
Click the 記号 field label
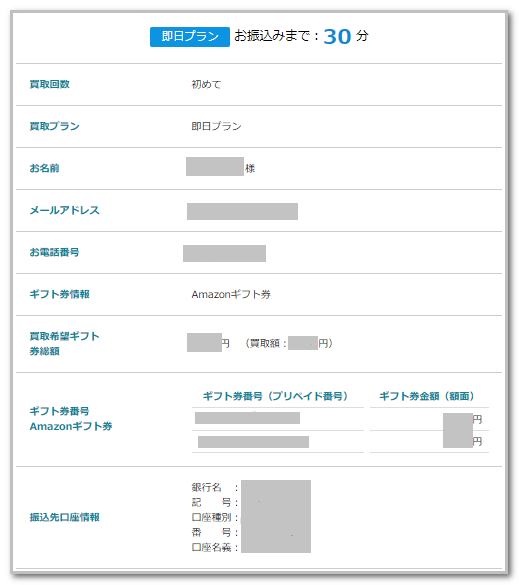tap(211, 503)
